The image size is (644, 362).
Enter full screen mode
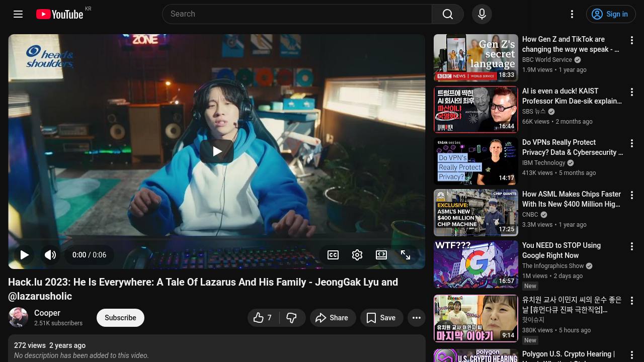coord(406,255)
